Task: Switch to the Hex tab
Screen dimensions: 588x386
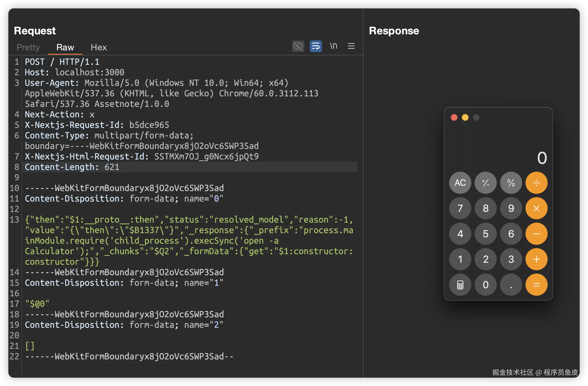Action: [98, 47]
